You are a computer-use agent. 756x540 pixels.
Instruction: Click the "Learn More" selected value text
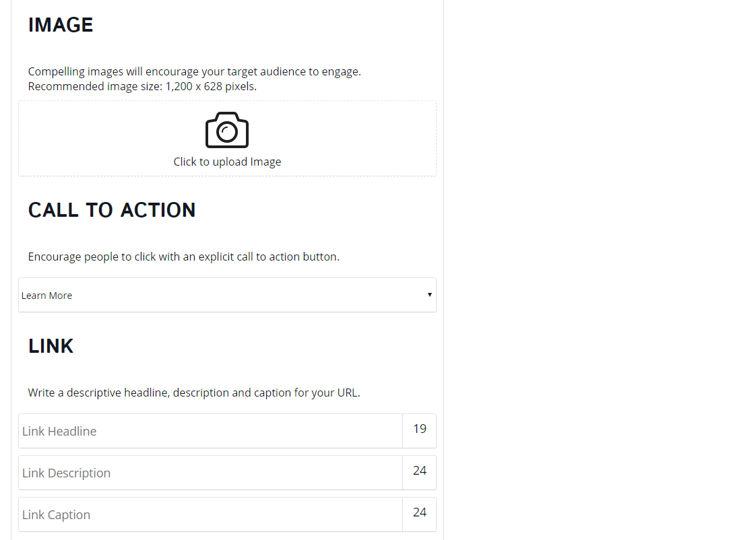(46, 296)
